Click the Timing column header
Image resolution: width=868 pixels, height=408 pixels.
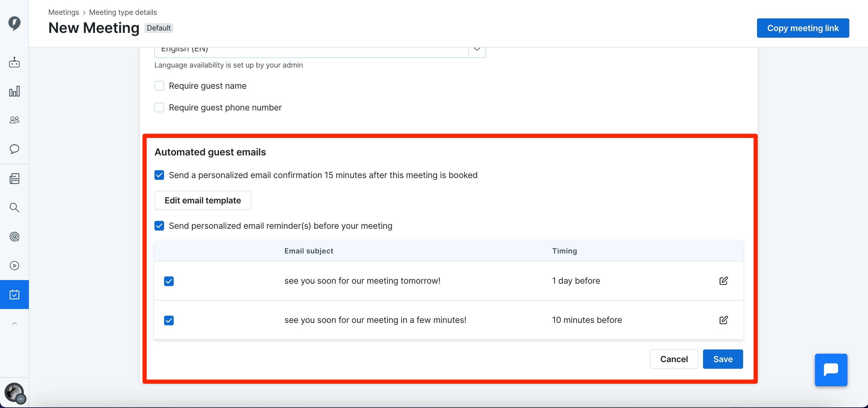(564, 250)
